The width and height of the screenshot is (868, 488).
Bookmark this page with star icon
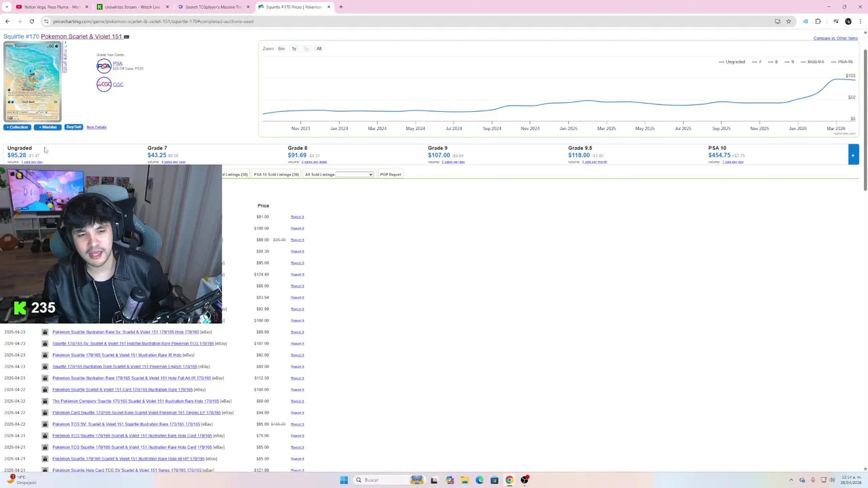[788, 21]
